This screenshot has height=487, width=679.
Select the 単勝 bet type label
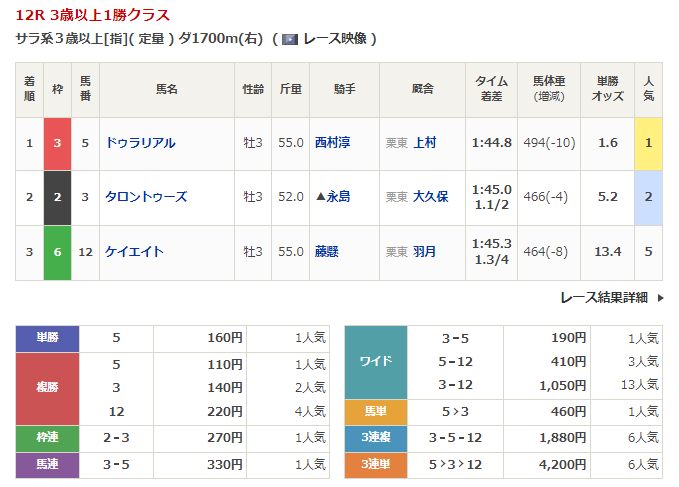click(x=47, y=338)
